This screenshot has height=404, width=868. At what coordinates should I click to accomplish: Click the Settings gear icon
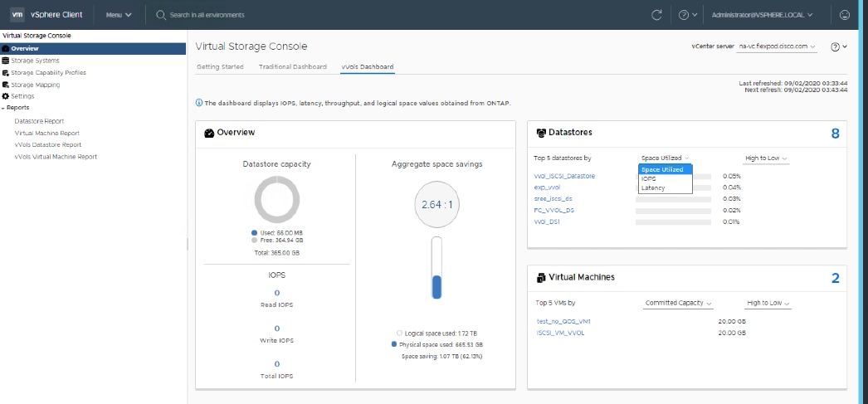[x=6, y=96]
